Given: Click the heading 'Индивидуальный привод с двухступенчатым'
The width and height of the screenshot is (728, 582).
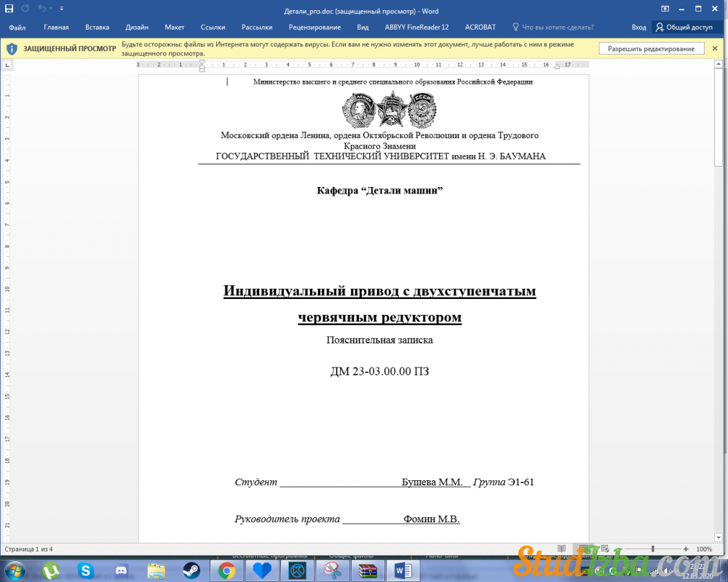Looking at the screenshot, I should (x=379, y=291).
